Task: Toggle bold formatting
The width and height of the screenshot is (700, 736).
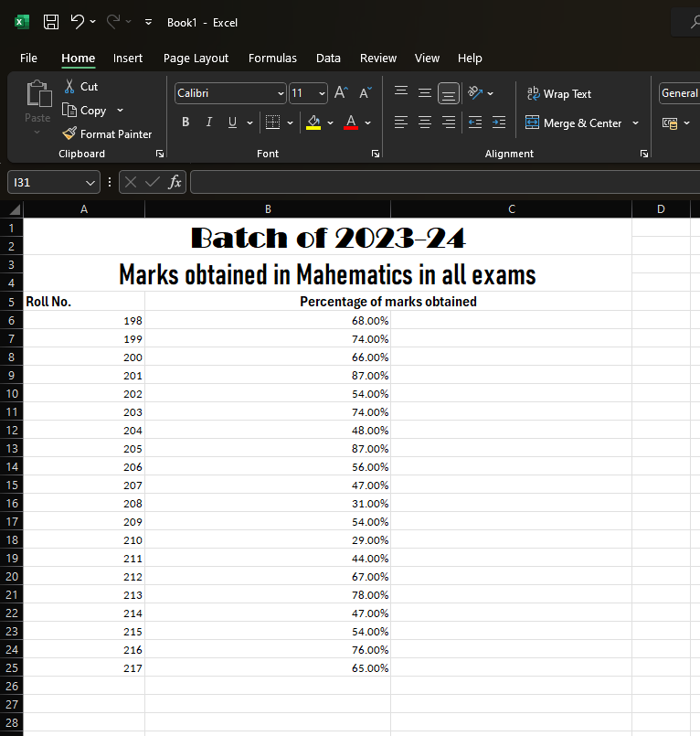Action: click(x=186, y=123)
